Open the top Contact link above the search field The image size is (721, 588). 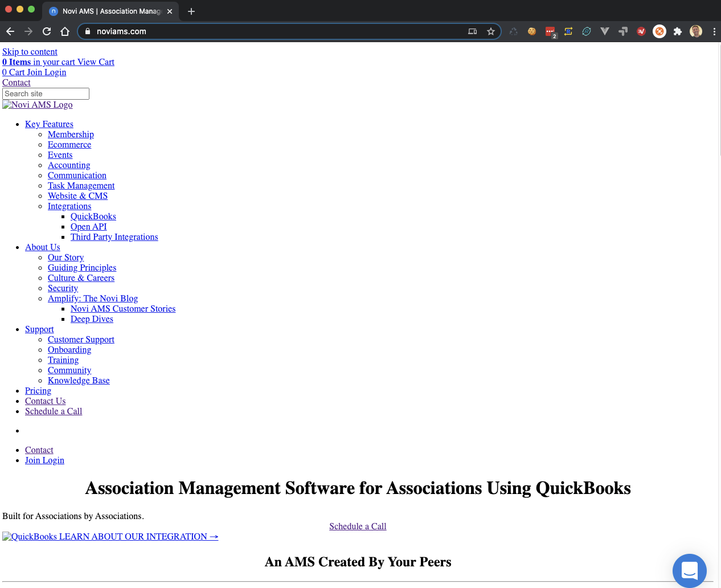pos(17,83)
